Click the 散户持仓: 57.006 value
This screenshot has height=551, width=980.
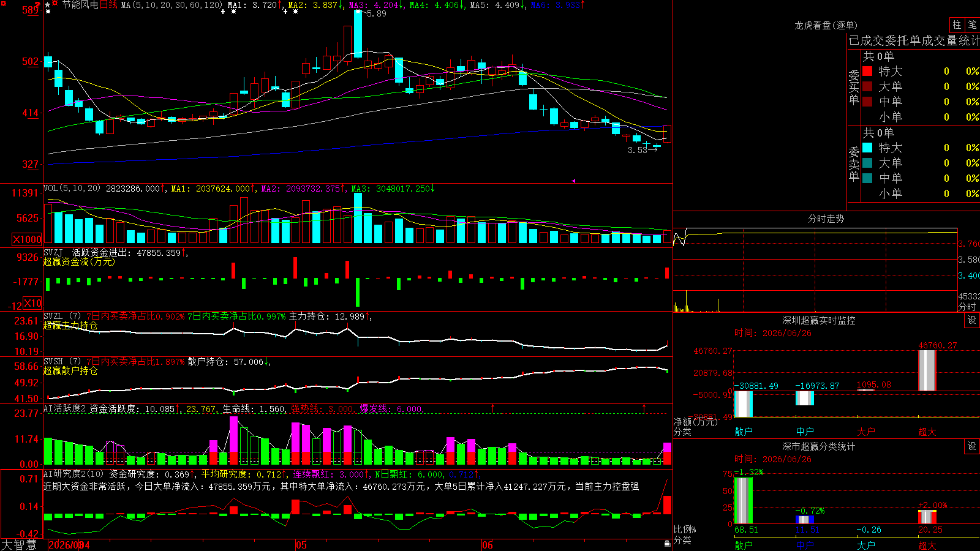[x=225, y=362]
